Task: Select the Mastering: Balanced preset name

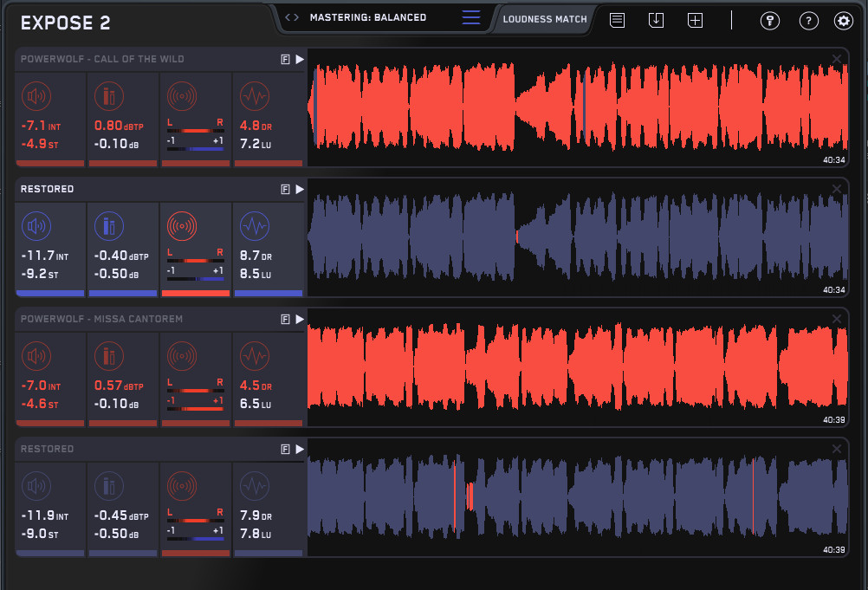Action: (368, 17)
